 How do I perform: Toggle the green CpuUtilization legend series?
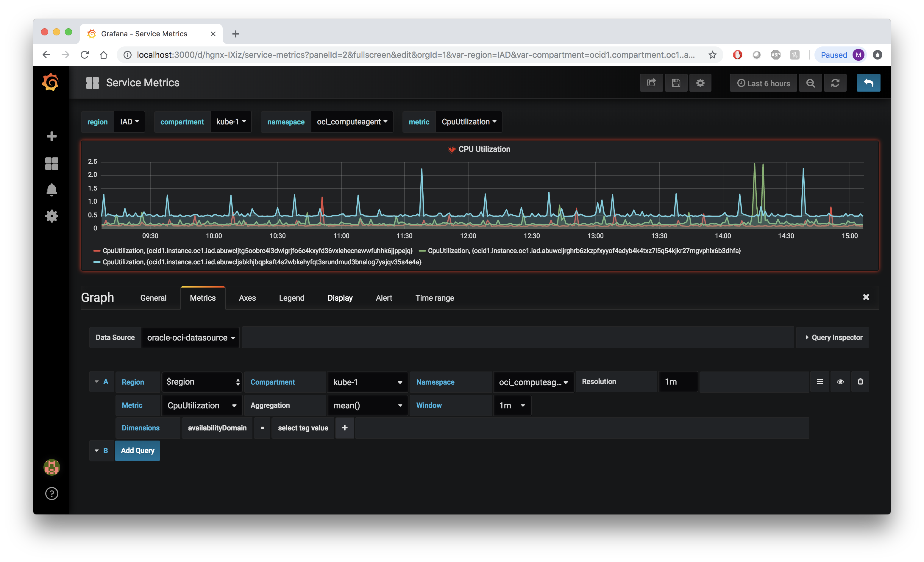584,250
